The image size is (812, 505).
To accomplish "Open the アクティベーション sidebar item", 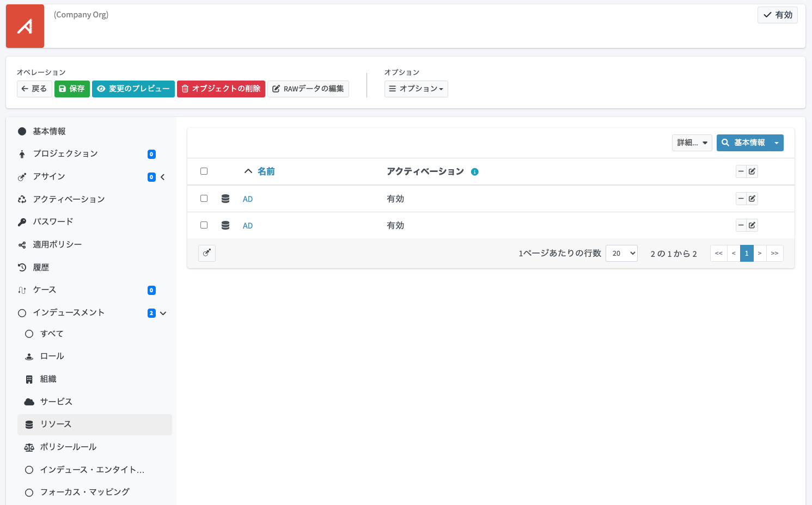I will click(69, 199).
